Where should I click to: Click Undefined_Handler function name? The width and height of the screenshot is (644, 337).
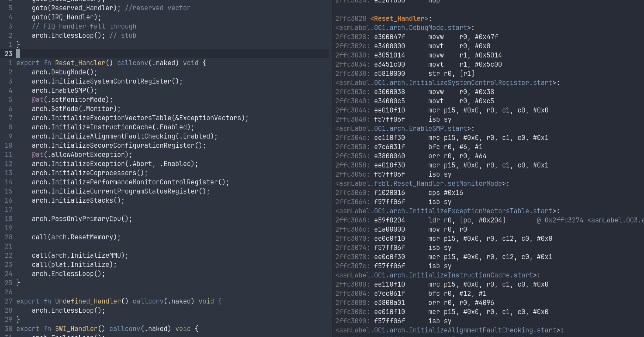pyautogui.click(x=88, y=301)
